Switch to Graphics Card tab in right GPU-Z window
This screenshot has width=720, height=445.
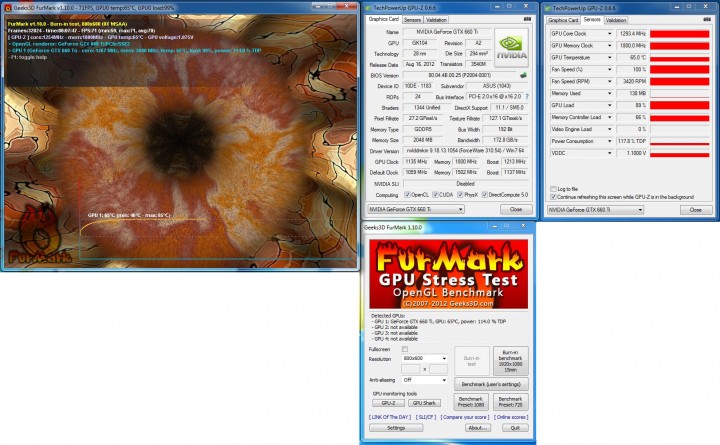tap(563, 20)
